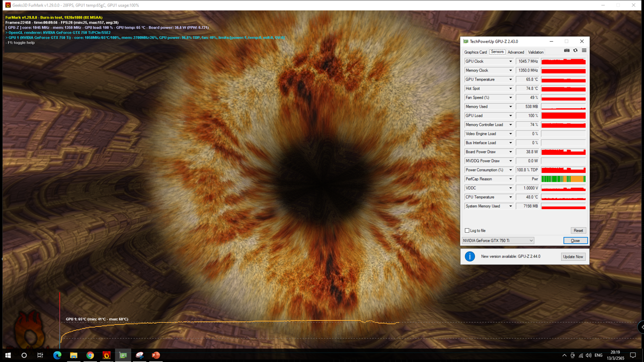Click the GPU-Z refresh icon

[576, 50]
